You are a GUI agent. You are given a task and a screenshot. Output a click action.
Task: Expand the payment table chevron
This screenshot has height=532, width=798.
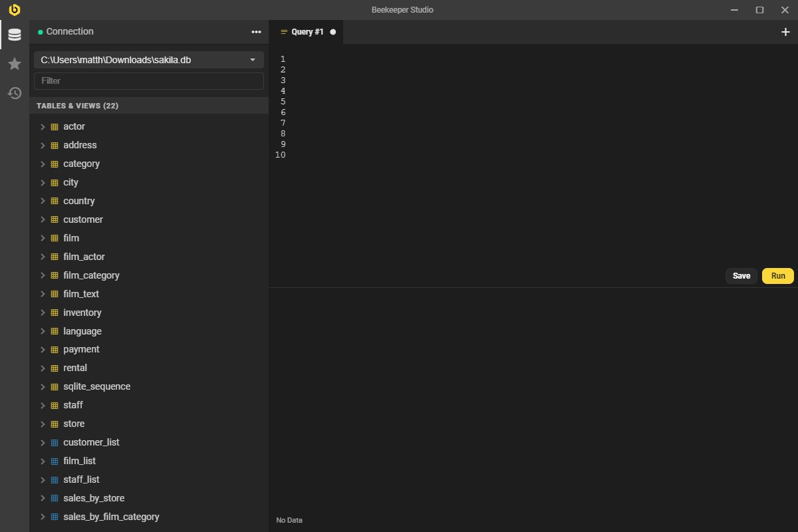point(43,350)
